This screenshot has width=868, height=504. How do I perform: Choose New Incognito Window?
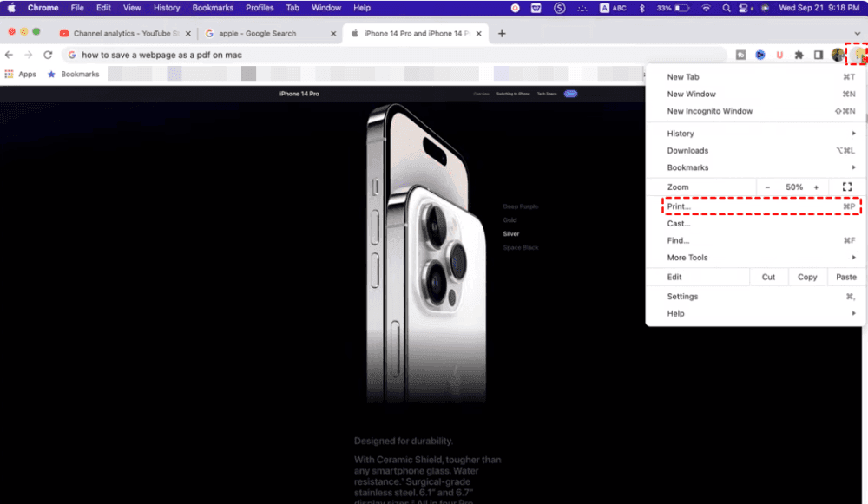(x=756, y=111)
